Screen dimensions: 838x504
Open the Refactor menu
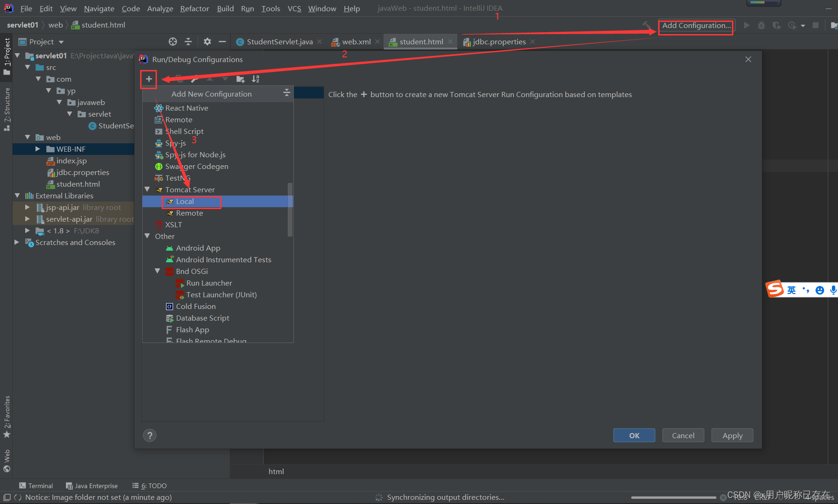click(x=195, y=8)
